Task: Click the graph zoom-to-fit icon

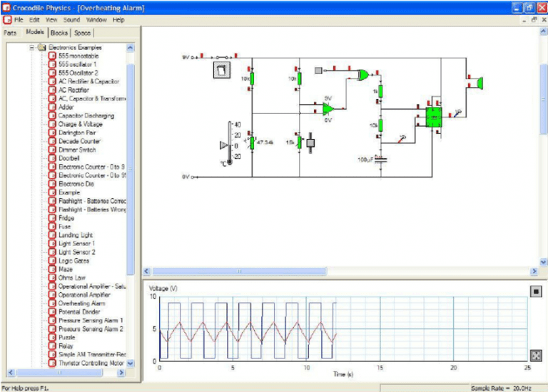Action: tap(536, 356)
